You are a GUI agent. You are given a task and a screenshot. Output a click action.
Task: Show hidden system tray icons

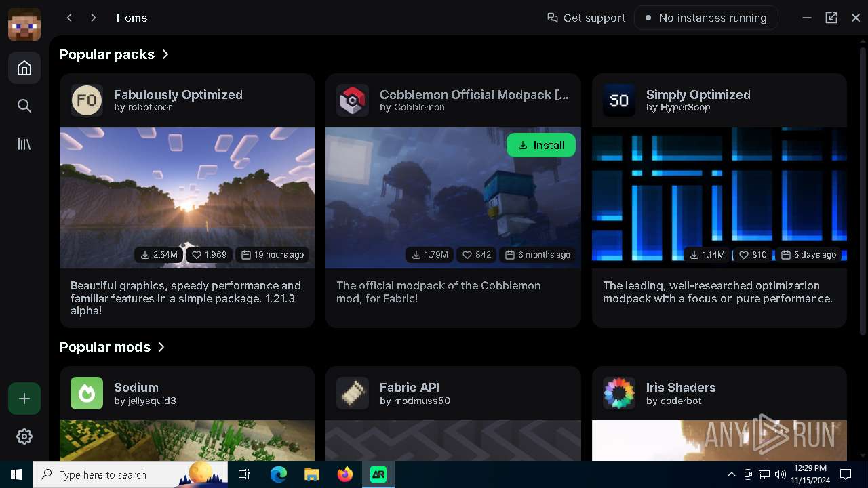[x=732, y=474]
